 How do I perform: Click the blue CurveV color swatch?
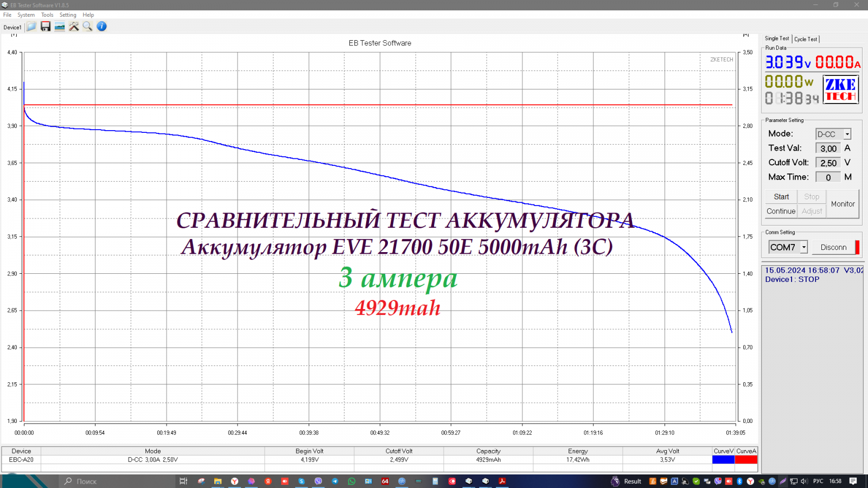point(723,460)
